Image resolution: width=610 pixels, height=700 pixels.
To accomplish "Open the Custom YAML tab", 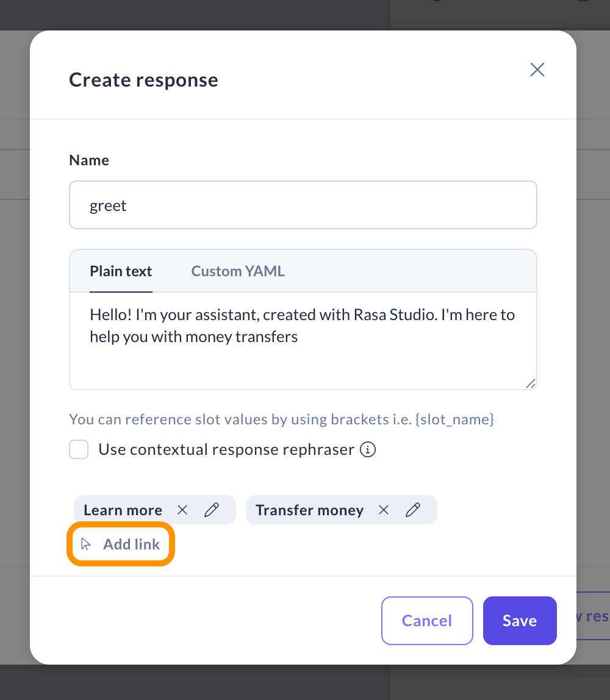I will 238,271.
